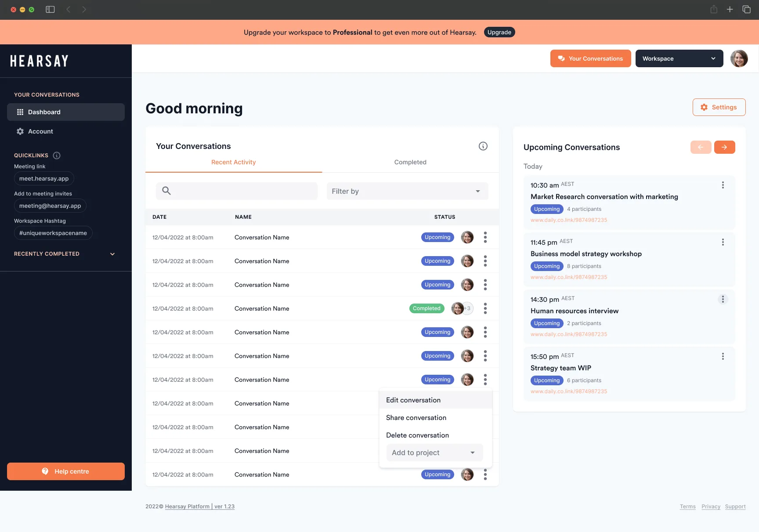Click the Terms footer link

687,507
